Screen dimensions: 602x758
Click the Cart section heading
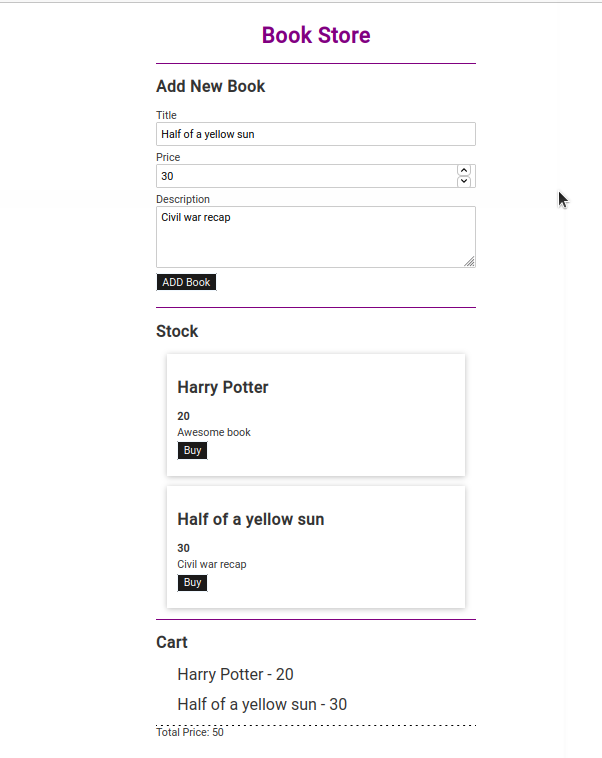pos(172,642)
